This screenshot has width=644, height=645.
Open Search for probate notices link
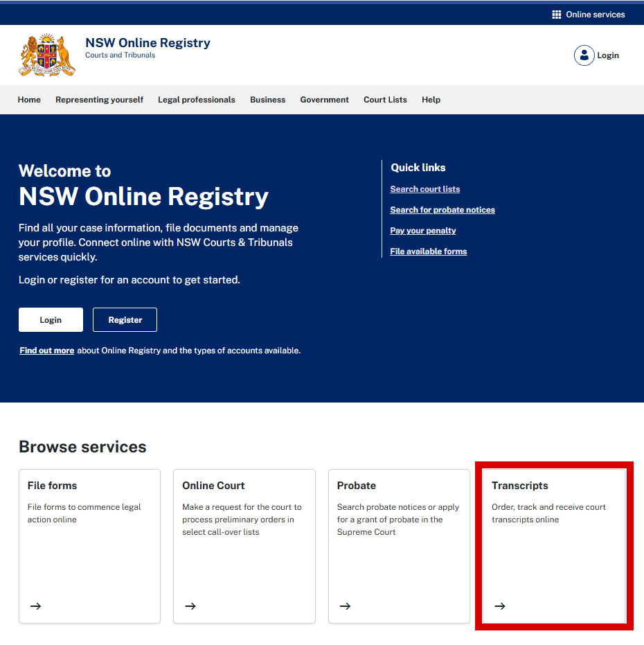[442, 210]
